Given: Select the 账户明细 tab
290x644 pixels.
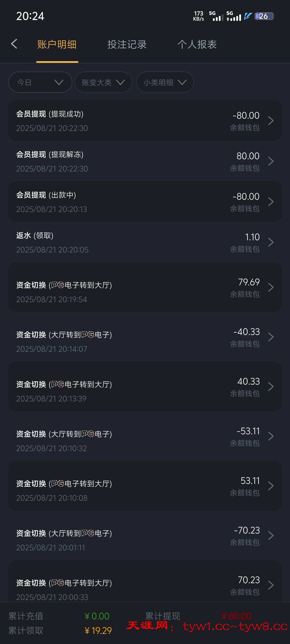Looking at the screenshot, I should tap(57, 45).
